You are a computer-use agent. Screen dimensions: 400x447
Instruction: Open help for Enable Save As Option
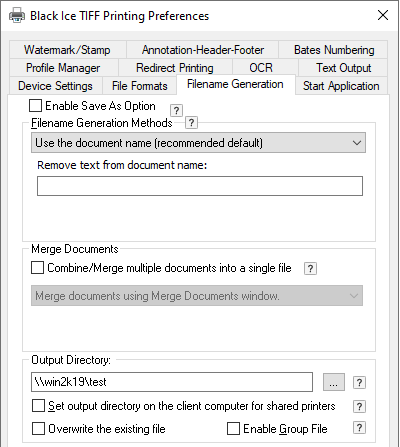176,110
